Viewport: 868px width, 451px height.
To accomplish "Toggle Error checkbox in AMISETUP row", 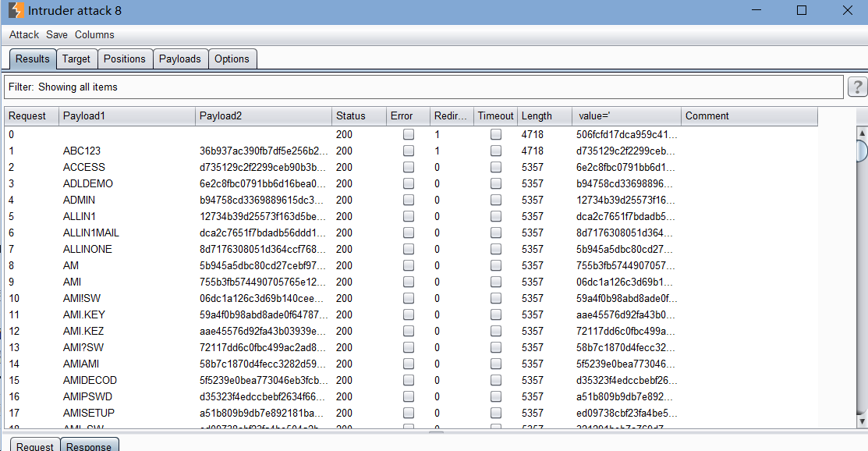I will pos(409,413).
